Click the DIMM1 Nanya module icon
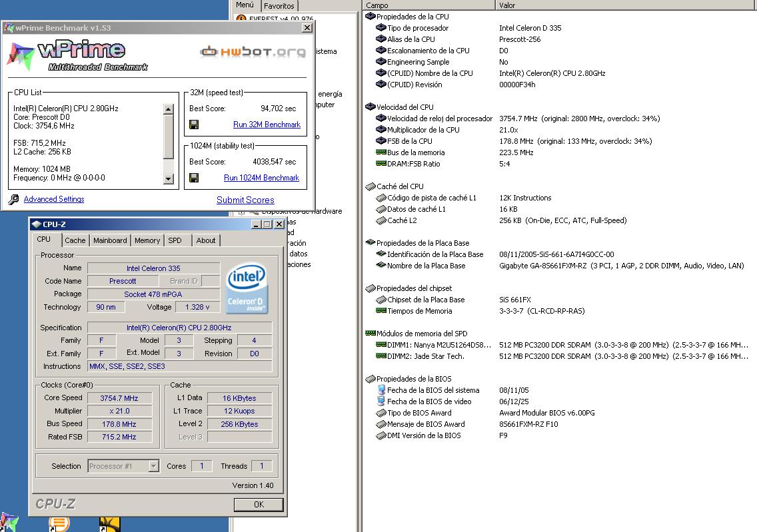757x532 pixels. [x=381, y=345]
